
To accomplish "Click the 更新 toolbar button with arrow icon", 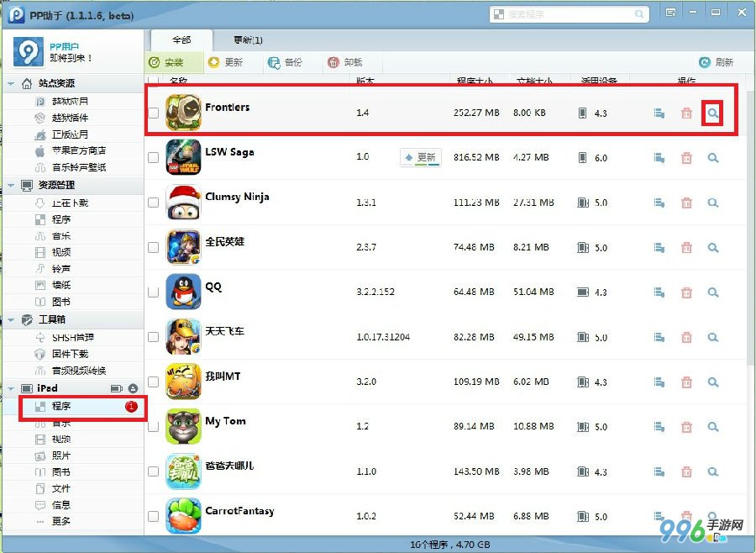I will pyautogui.click(x=225, y=62).
